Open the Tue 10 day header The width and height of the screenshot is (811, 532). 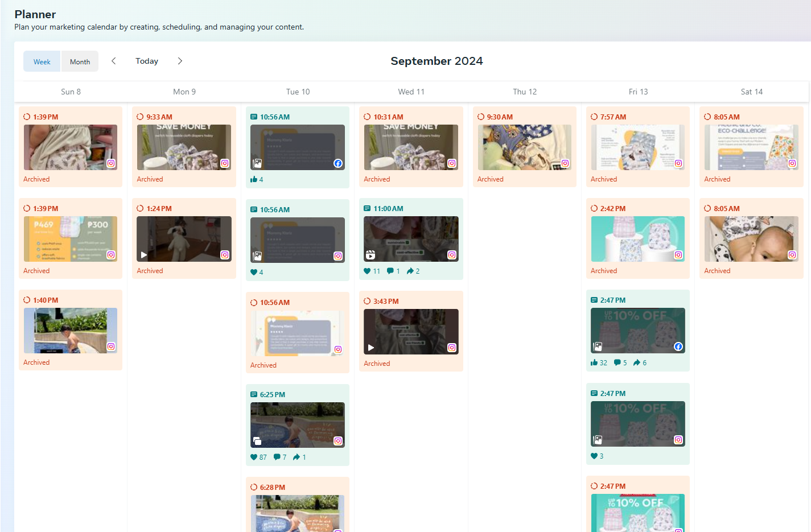click(x=298, y=92)
